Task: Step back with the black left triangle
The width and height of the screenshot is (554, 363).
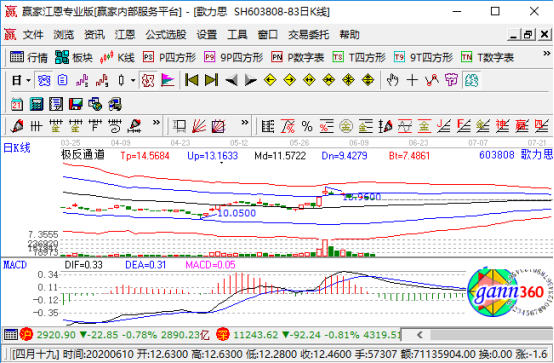Action: pyautogui.click(x=231, y=80)
